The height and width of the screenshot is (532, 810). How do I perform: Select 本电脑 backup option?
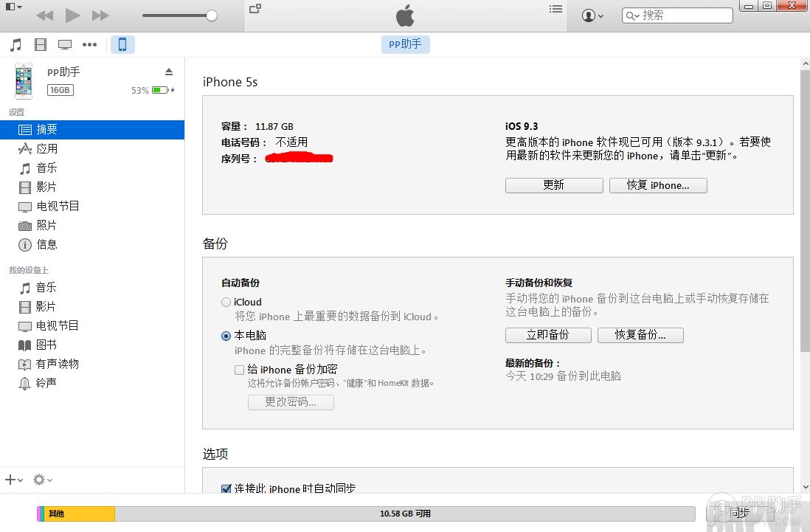point(226,336)
